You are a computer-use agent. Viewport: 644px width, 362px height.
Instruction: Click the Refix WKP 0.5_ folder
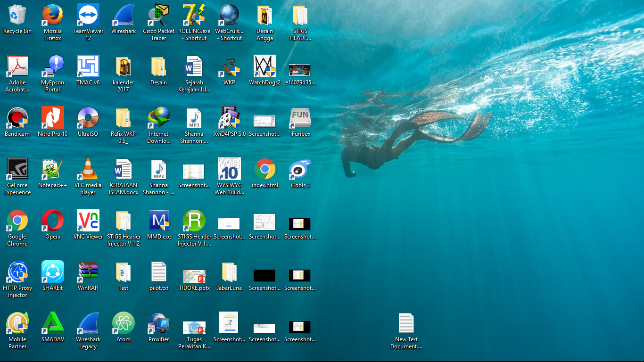coord(124,118)
